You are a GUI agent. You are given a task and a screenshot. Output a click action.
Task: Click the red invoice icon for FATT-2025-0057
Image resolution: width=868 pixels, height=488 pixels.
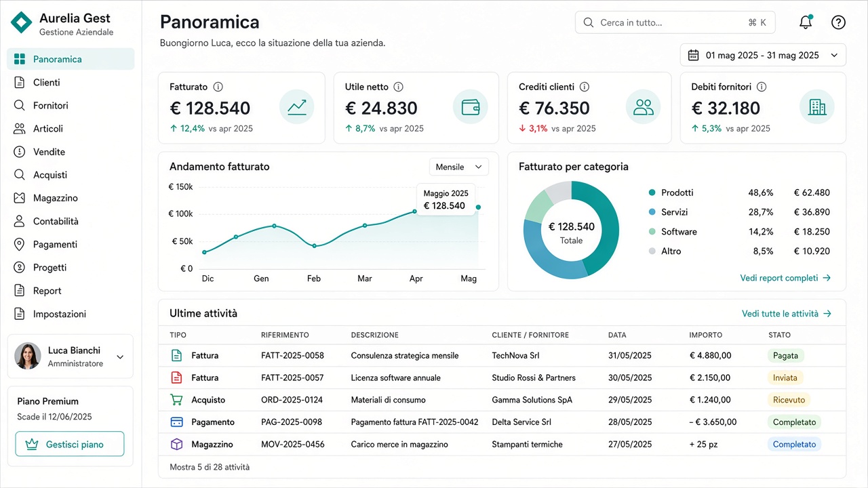click(x=176, y=378)
